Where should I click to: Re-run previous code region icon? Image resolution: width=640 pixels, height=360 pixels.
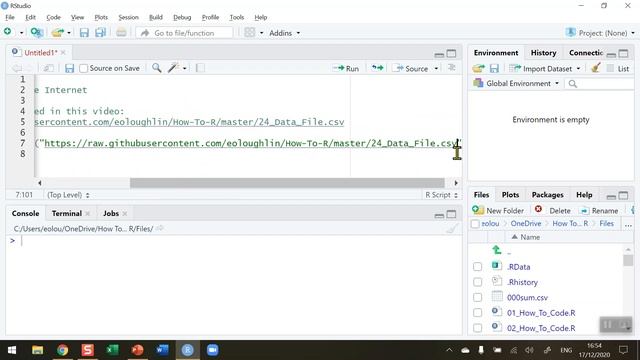[377, 68]
